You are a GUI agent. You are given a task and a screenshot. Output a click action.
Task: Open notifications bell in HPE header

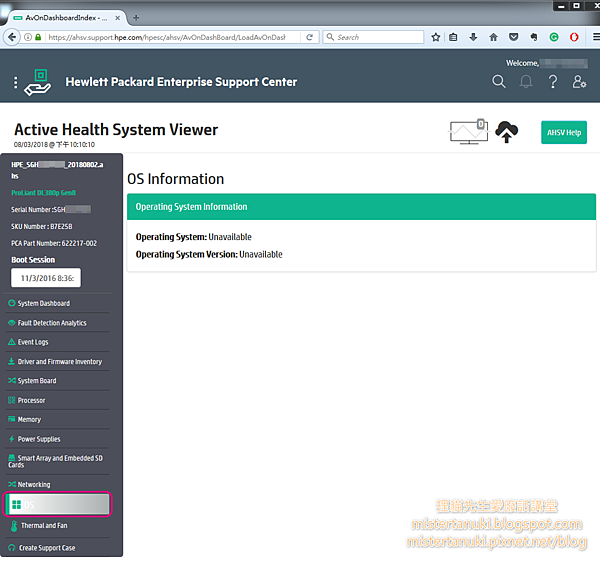(x=526, y=82)
